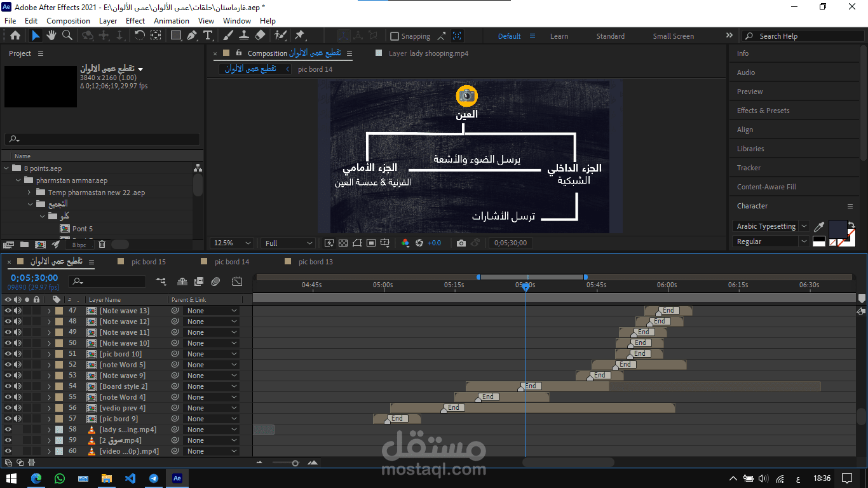The image size is (868, 488).
Task: Select the Puppet Pin tool
Action: pyautogui.click(x=300, y=36)
